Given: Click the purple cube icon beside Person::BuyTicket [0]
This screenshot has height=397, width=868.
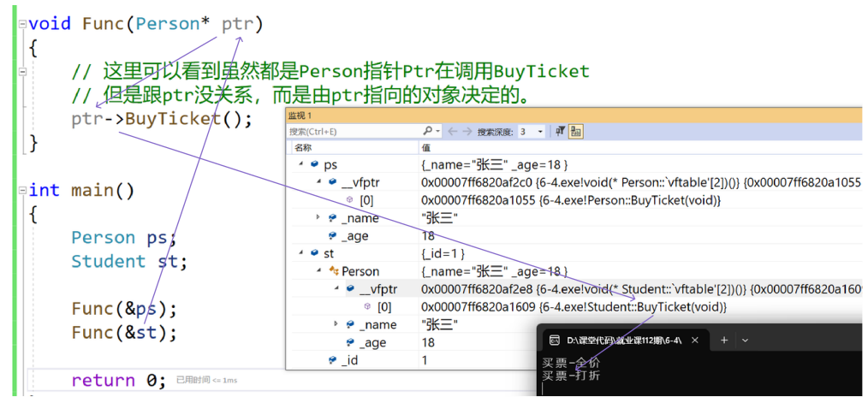Looking at the screenshot, I should coord(350,199).
